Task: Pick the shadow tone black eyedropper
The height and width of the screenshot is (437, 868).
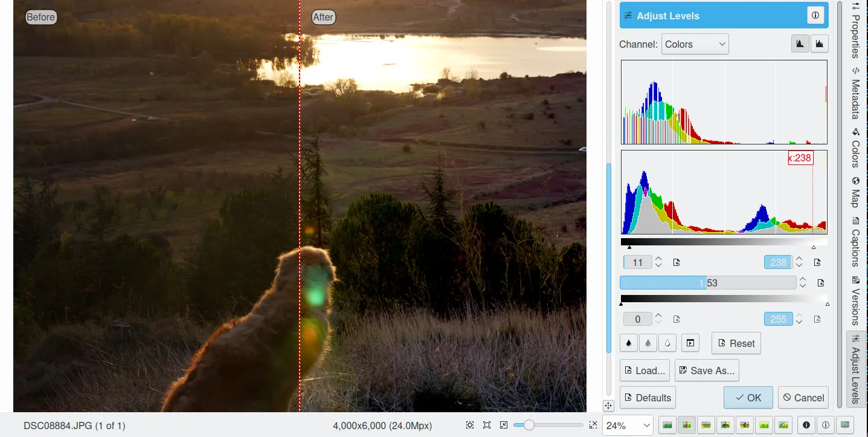Action: pos(629,343)
